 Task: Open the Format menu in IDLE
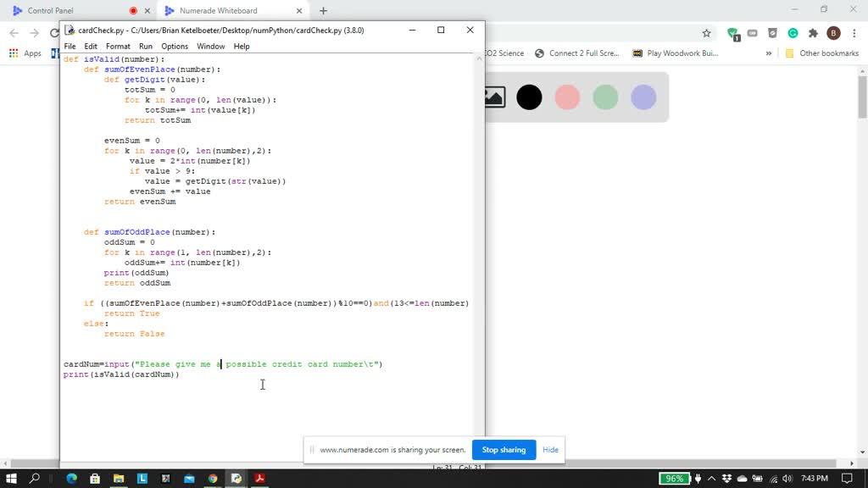pyautogui.click(x=118, y=47)
